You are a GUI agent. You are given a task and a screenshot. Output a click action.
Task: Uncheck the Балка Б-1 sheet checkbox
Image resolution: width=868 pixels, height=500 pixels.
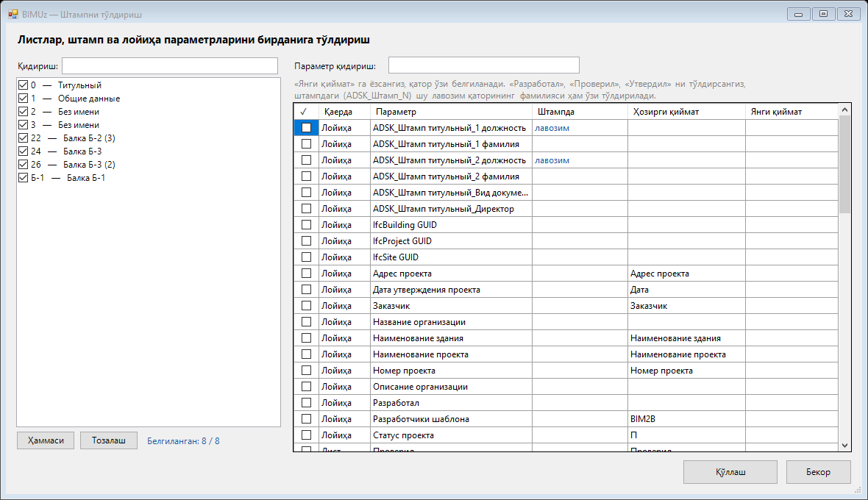[24, 178]
